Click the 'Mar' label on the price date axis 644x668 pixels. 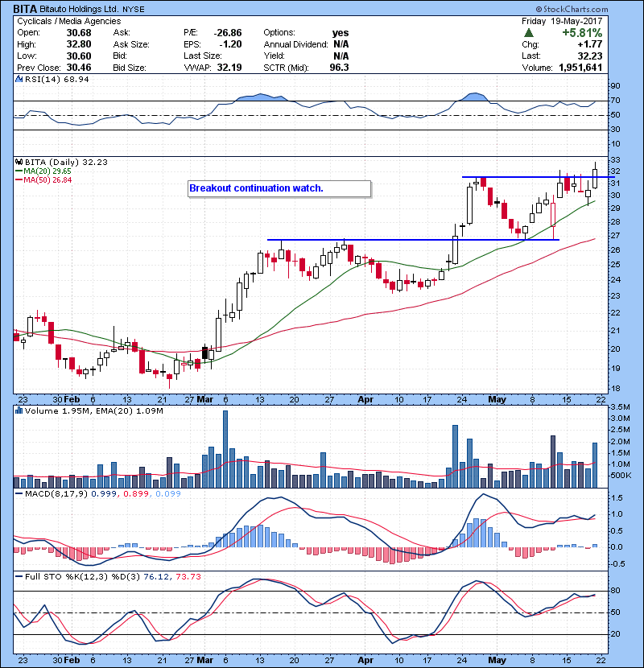[205, 400]
